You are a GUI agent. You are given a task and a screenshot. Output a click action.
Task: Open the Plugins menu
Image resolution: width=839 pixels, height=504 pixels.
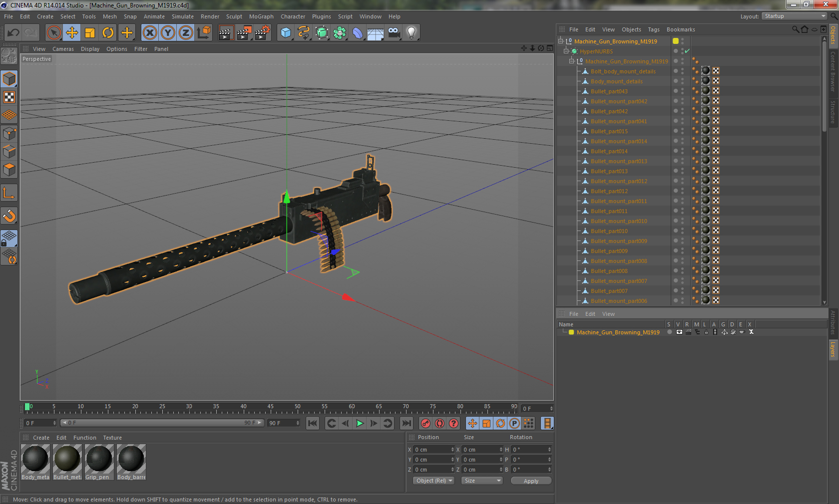(322, 16)
